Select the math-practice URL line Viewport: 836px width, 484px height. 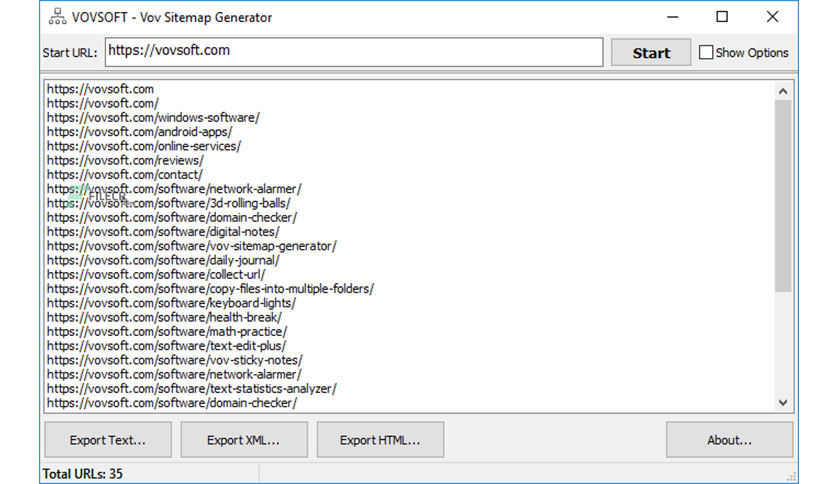(x=167, y=332)
